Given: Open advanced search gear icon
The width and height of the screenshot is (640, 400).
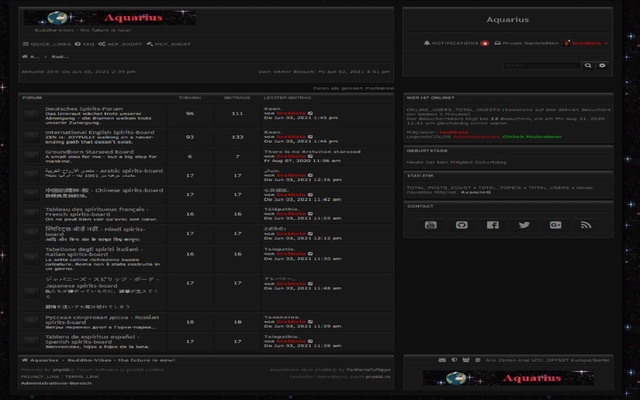Looking at the screenshot, I should 602,65.
